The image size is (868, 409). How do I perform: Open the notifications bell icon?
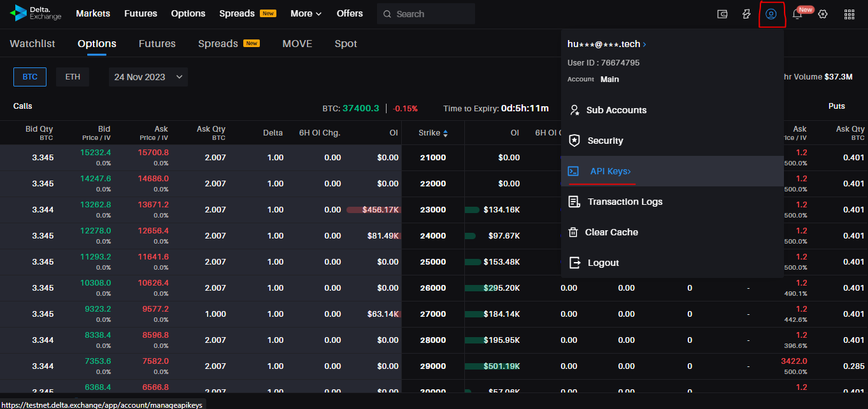[797, 14]
